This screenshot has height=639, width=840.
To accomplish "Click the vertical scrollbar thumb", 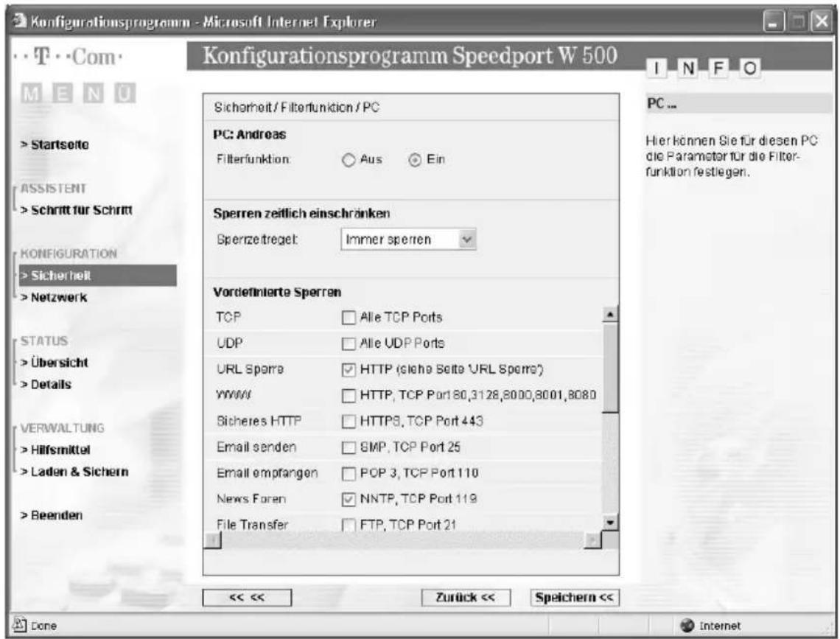I will pos(609,368).
